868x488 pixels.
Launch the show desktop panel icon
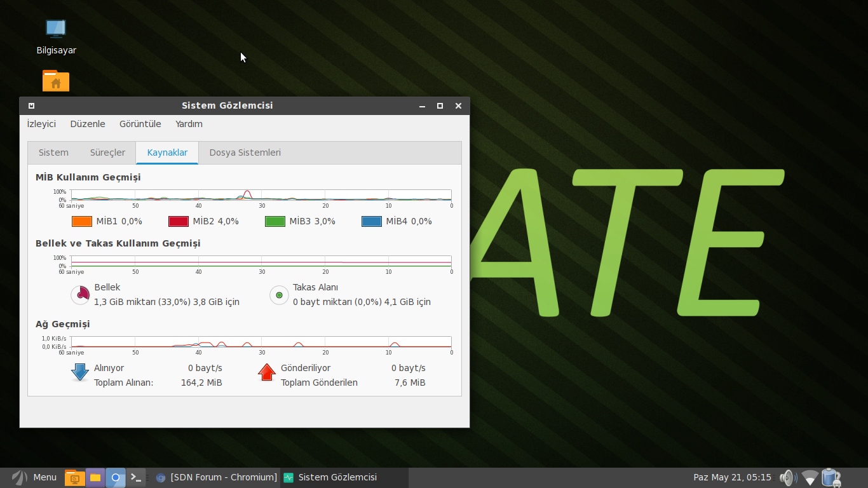[75, 477]
